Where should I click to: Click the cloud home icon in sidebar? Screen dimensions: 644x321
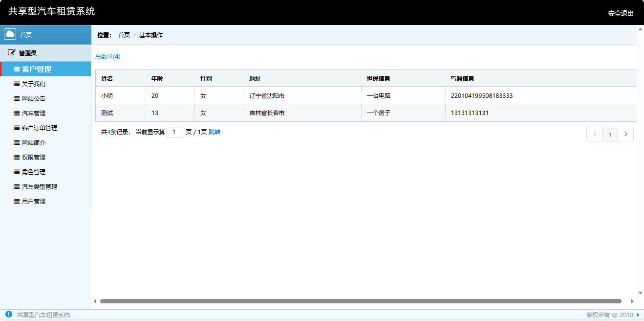[10, 34]
